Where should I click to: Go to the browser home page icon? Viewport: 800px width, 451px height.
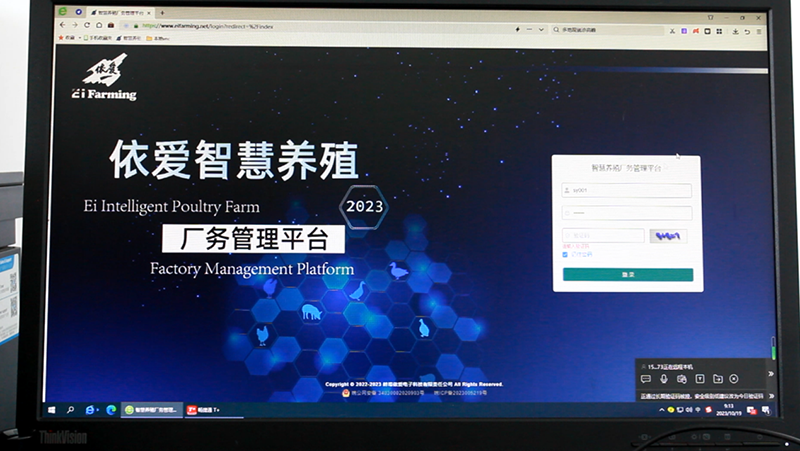pyautogui.click(x=98, y=25)
